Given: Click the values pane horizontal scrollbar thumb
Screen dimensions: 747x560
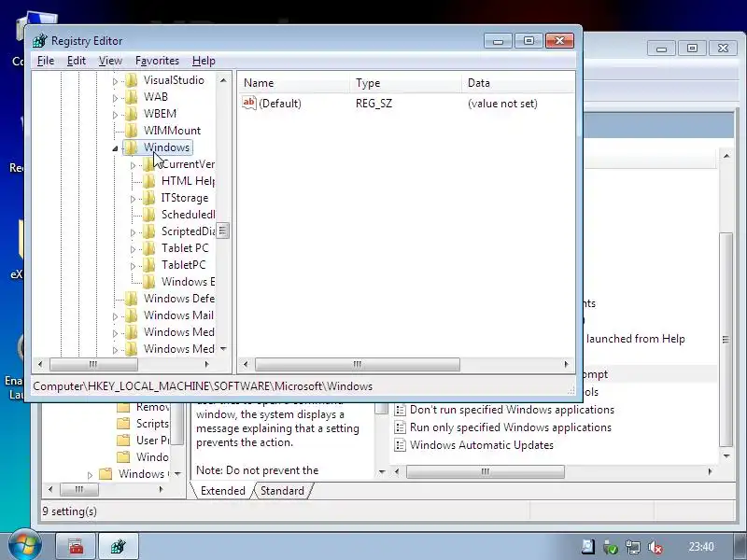Looking at the screenshot, I should [x=358, y=364].
